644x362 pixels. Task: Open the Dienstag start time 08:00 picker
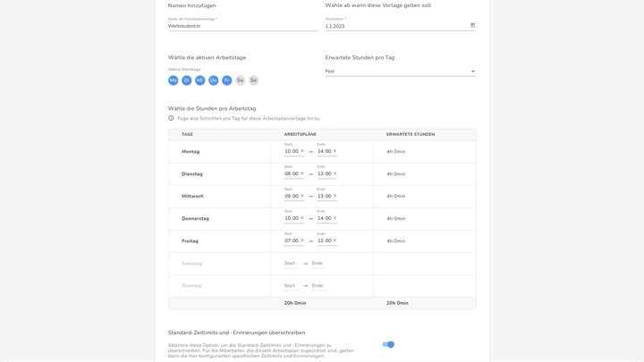pyautogui.click(x=291, y=174)
